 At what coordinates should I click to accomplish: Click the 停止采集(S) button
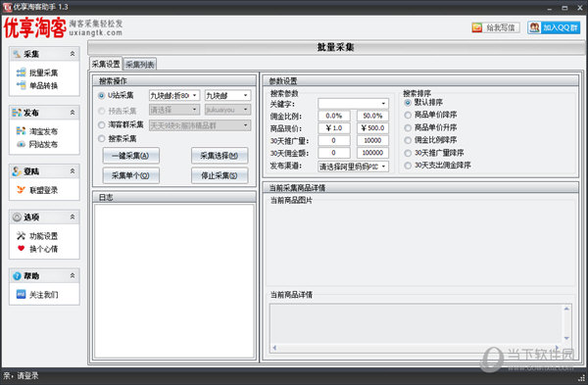[220, 175]
